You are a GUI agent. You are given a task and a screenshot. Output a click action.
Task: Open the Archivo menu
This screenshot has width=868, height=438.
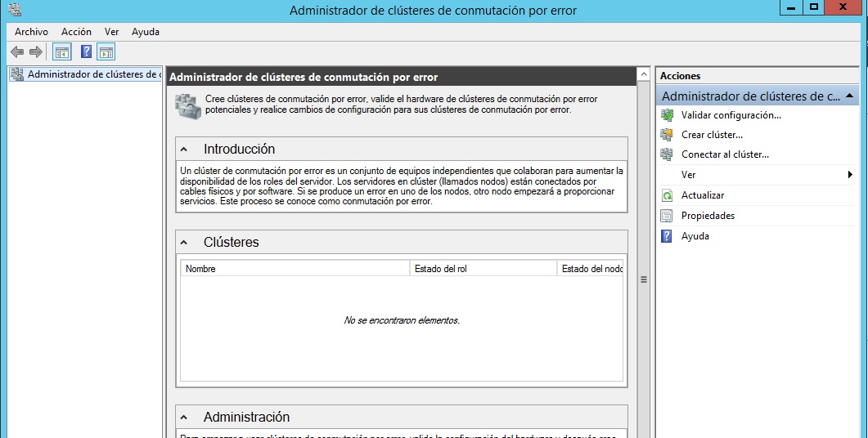point(31,32)
